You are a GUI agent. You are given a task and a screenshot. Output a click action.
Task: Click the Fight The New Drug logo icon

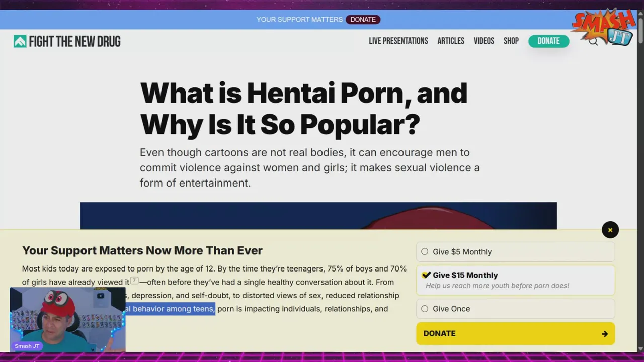20,41
